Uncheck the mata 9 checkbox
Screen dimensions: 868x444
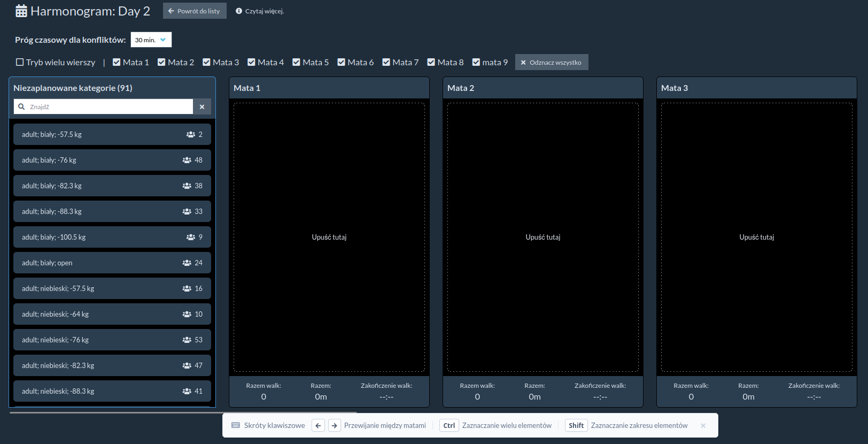[x=476, y=63]
